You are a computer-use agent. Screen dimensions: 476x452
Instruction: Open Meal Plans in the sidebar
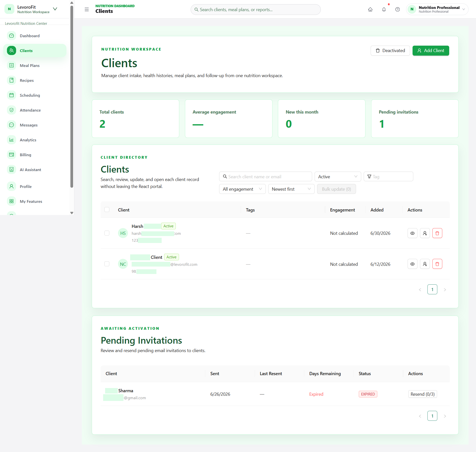pos(35,65)
